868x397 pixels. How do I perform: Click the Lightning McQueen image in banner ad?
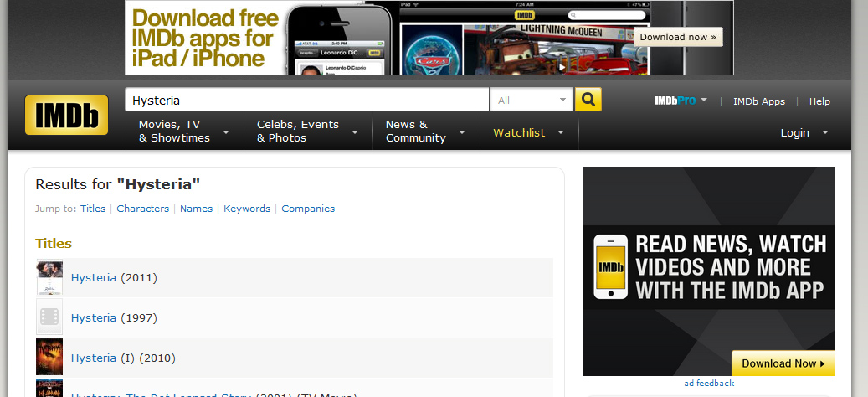tap(557, 49)
